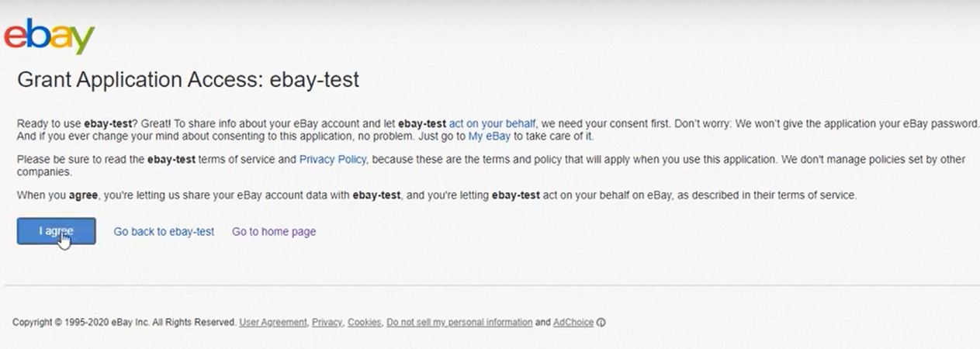Click the Grant Application Access heading
The image size is (980, 349).
point(188,80)
